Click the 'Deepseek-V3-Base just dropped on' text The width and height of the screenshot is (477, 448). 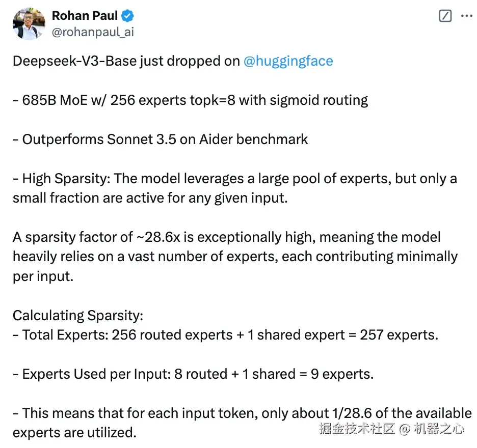point(126,61)
